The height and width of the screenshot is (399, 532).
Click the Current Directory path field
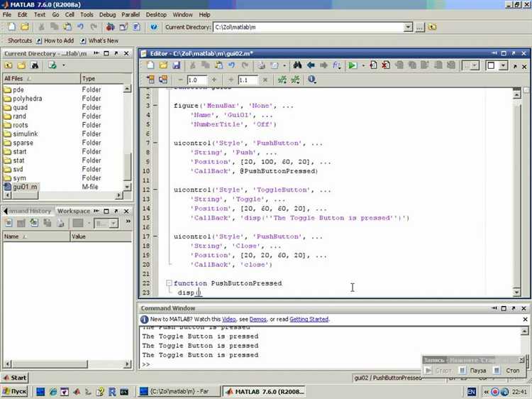[x=309, y=27]
